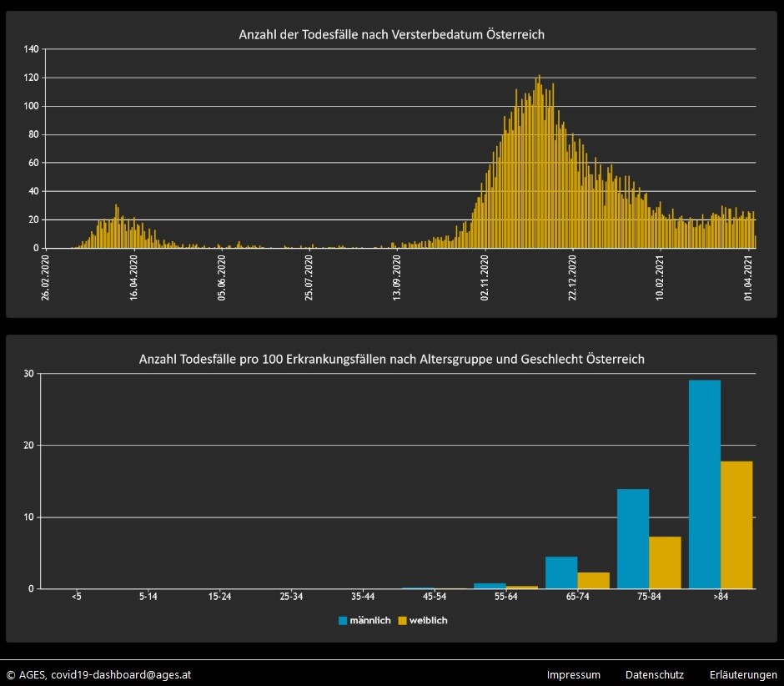The height and width of the screenshot is (686, 784).
Task: Click the blue männlich bar for 55-64
Action: (x=490, y=586)
